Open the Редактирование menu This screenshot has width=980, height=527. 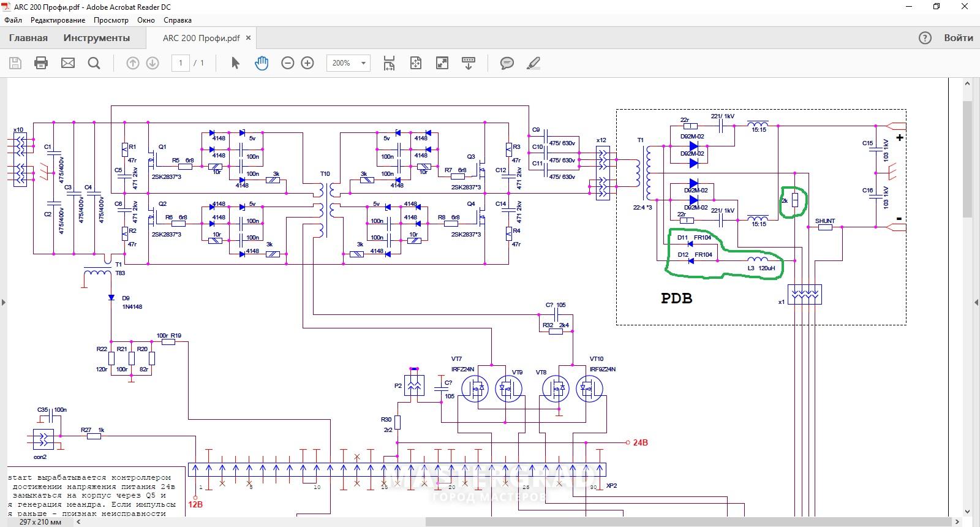point(58,20)
